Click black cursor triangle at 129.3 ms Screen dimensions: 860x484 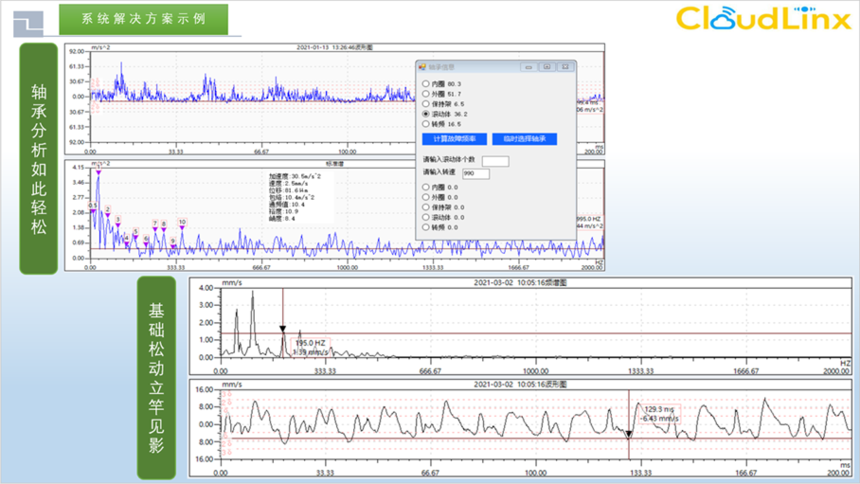click(x=629, y=434)
